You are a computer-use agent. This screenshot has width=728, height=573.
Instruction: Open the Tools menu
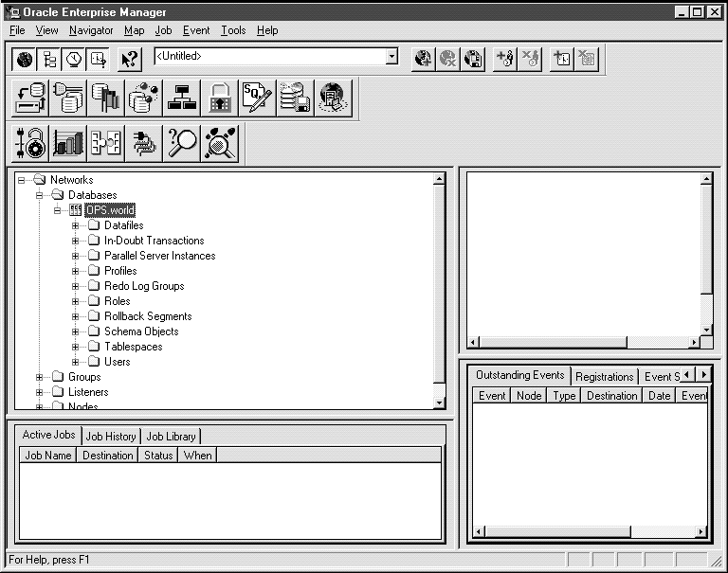point(233,30)
